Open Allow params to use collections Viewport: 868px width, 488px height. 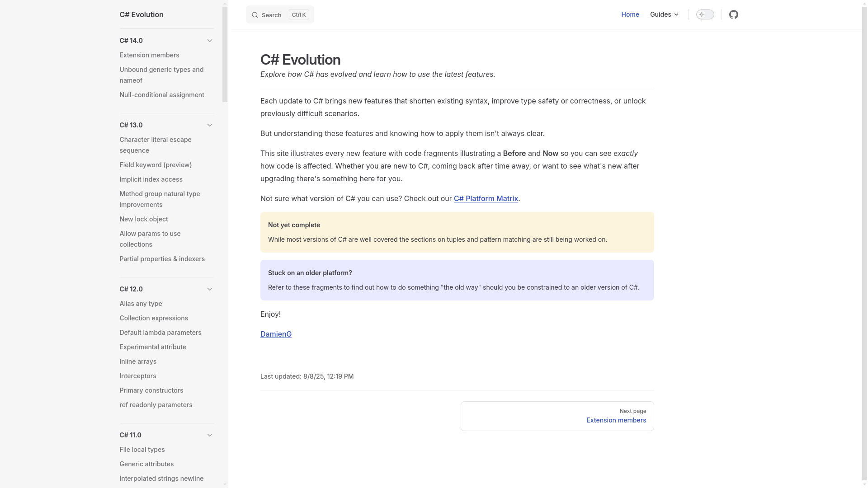(150, 239)
